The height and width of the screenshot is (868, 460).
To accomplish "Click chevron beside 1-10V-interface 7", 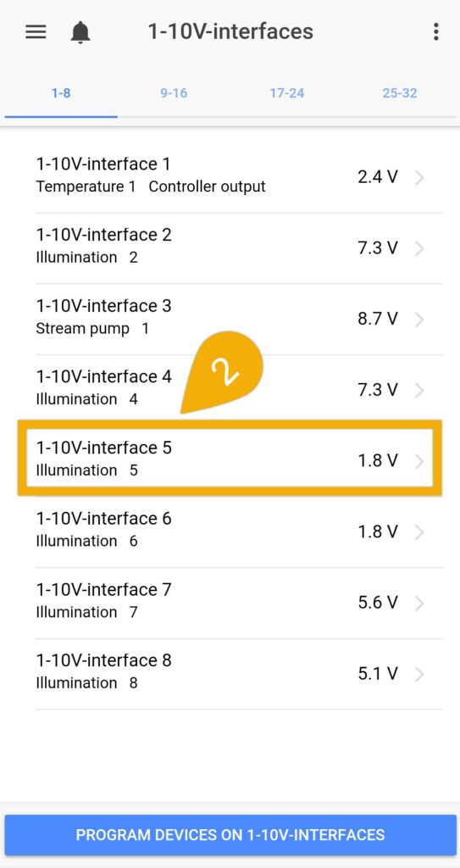I will (419, 603).
